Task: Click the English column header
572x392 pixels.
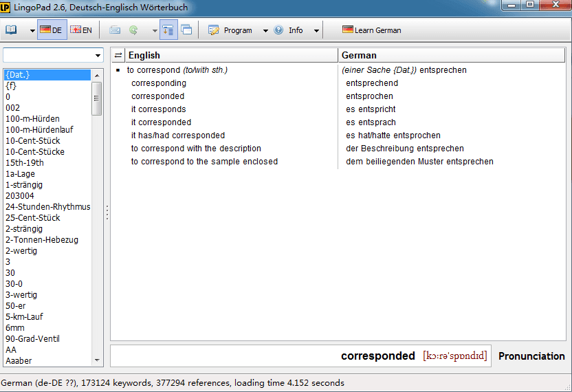Action: click(231, 55)
